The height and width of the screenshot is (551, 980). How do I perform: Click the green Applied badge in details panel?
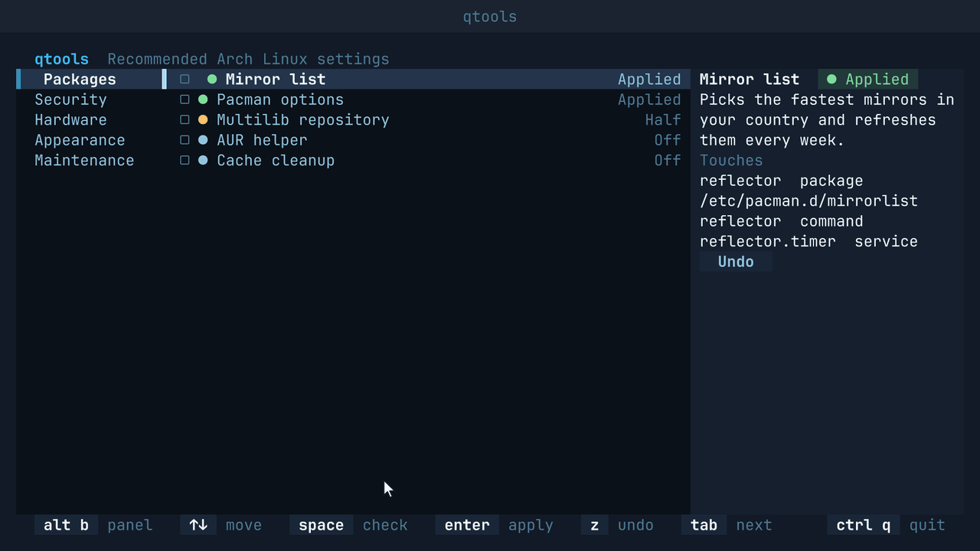pos(868,80)
